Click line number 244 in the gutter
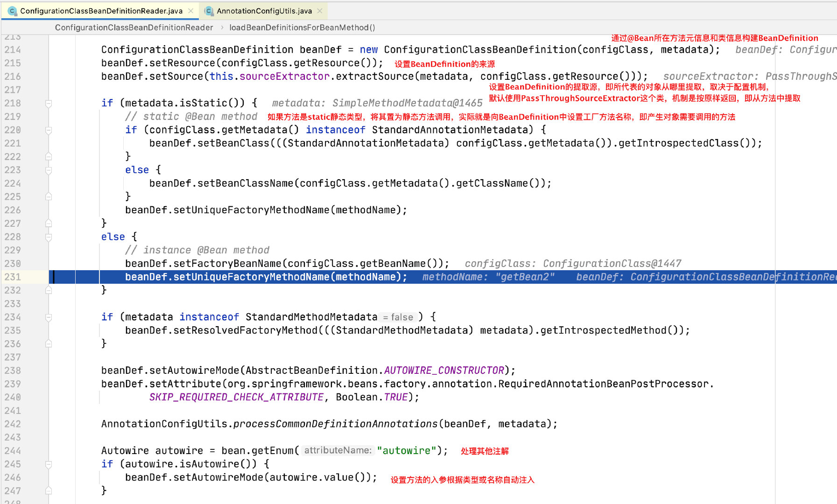The width and height of the screenshot is (837, 504). pos(13,451)
